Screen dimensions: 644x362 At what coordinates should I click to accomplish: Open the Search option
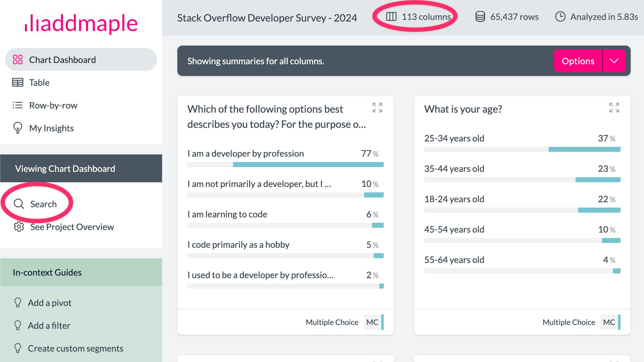(x=35, y=204)
